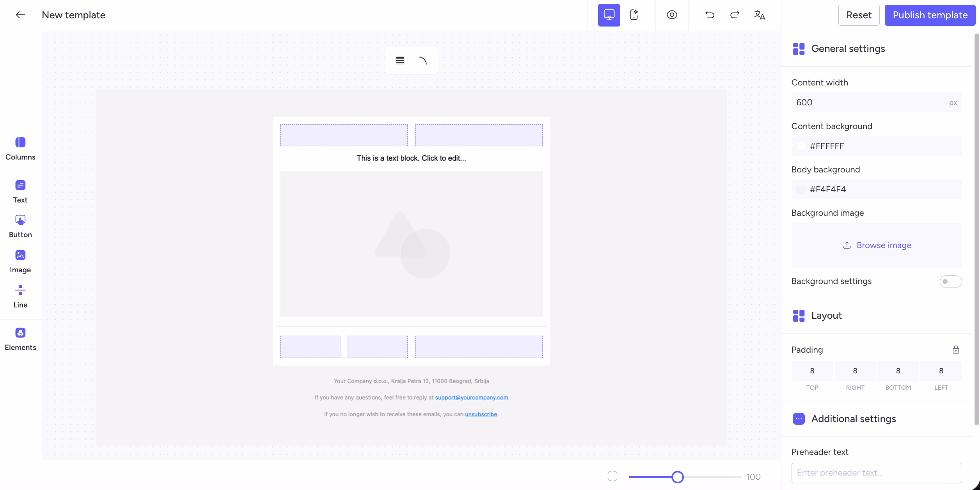The image size is (980, 490).
Task: Undo the last change
Action: (710, 15)
